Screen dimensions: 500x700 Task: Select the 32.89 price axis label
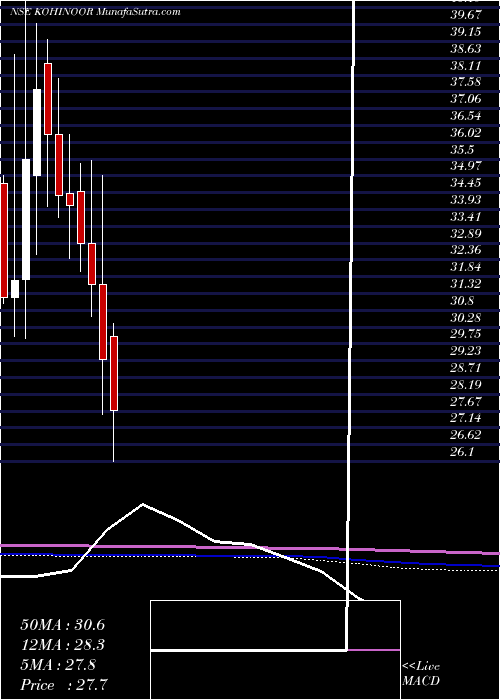click(466, 234)
